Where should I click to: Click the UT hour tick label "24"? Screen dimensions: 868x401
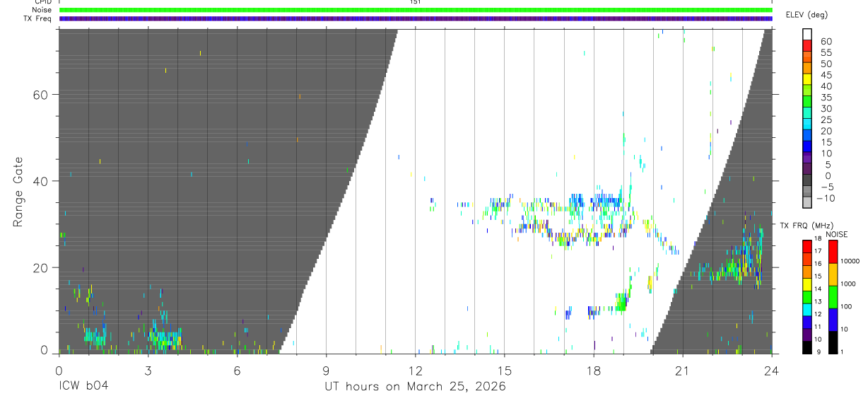click(x=772, y=370)
